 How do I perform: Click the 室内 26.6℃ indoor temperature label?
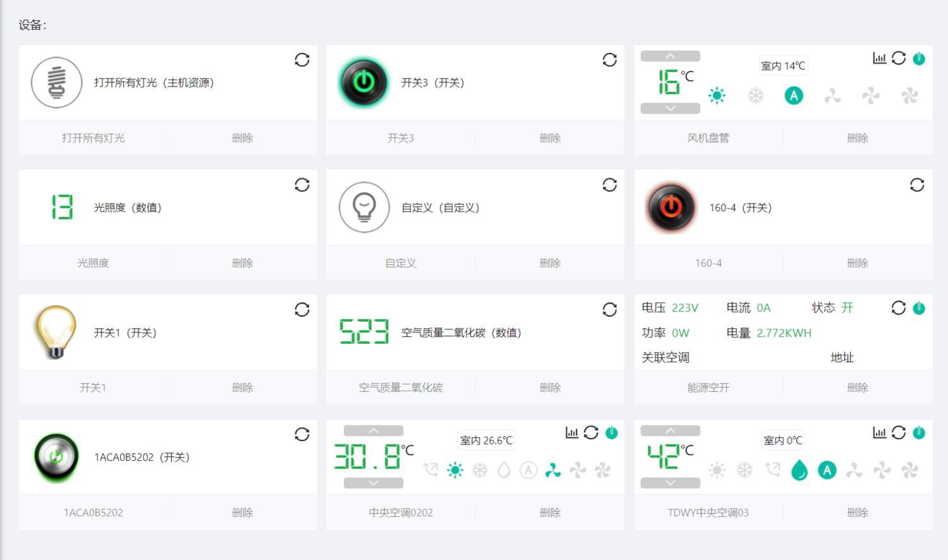pyautogui.click(x=486, y=440)
